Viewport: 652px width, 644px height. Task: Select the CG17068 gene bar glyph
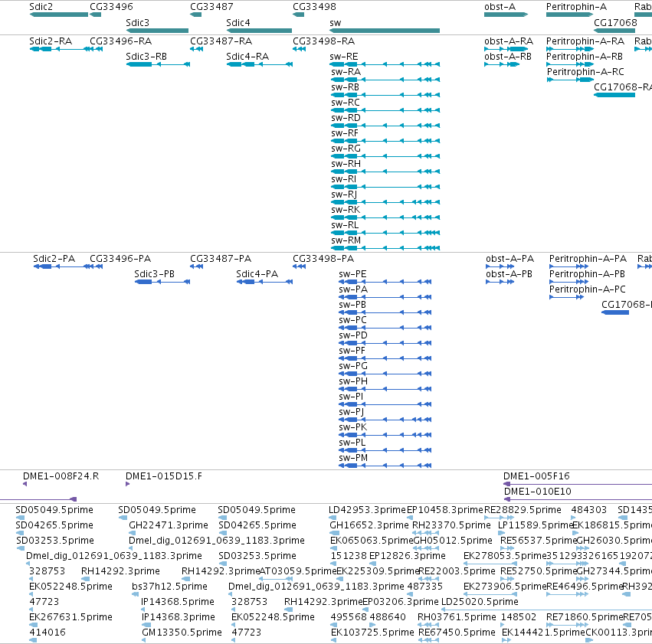[x=614, y=31]
